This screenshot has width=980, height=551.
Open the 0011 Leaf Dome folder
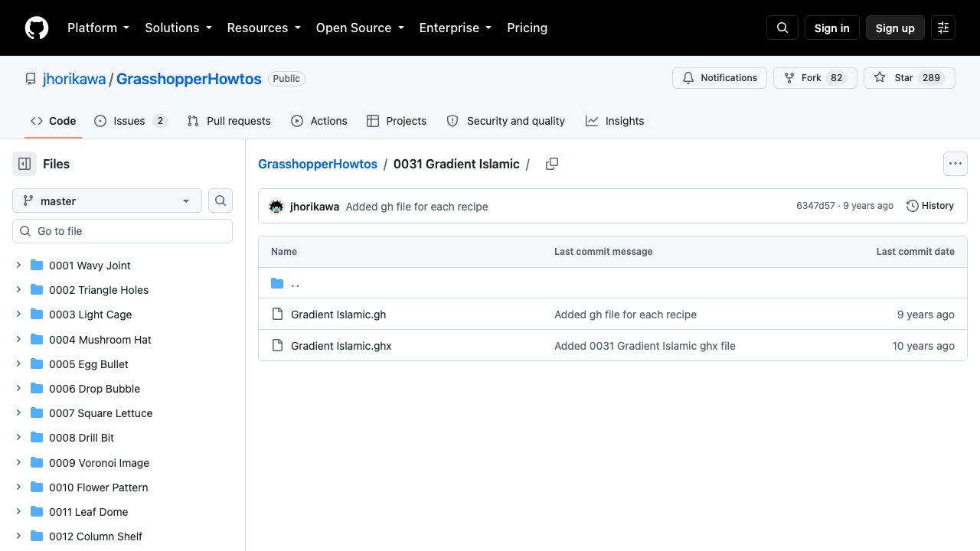pyautogui.click(x=89, y=511)
